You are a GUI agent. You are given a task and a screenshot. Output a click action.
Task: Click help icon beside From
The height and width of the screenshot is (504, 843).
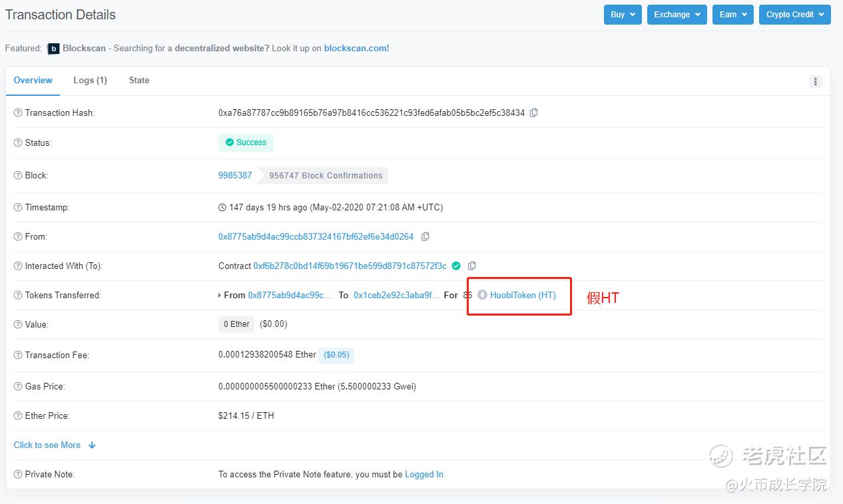coord(18,236)
